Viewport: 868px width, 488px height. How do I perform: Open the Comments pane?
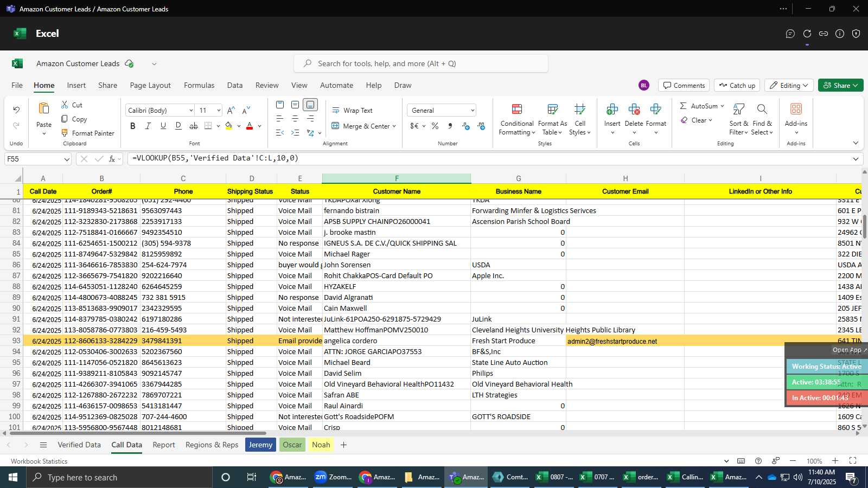point(684,85)
